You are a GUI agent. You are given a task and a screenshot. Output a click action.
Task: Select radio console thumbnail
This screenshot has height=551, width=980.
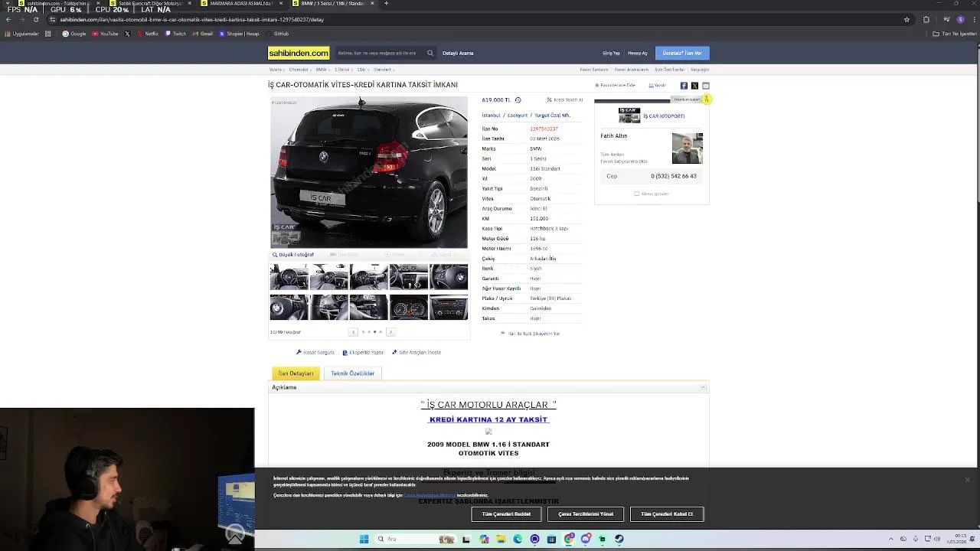[448, 308]
